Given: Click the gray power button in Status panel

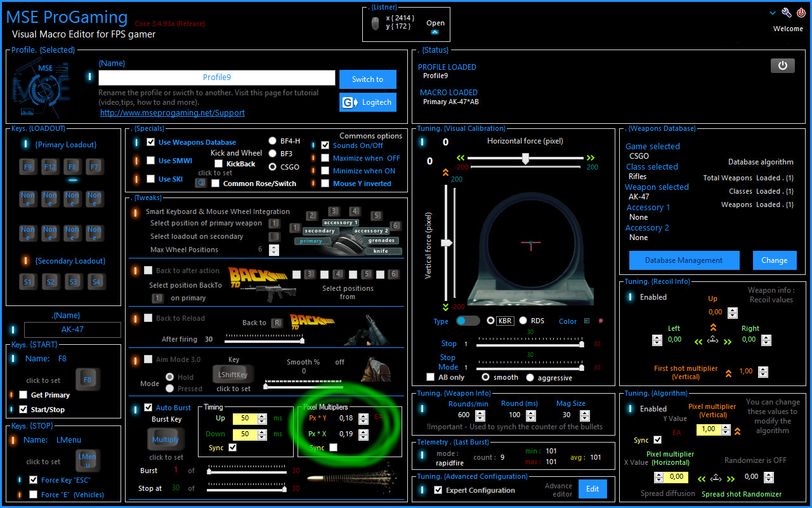Looking at the screenshot, I should (x=782, y=65).
